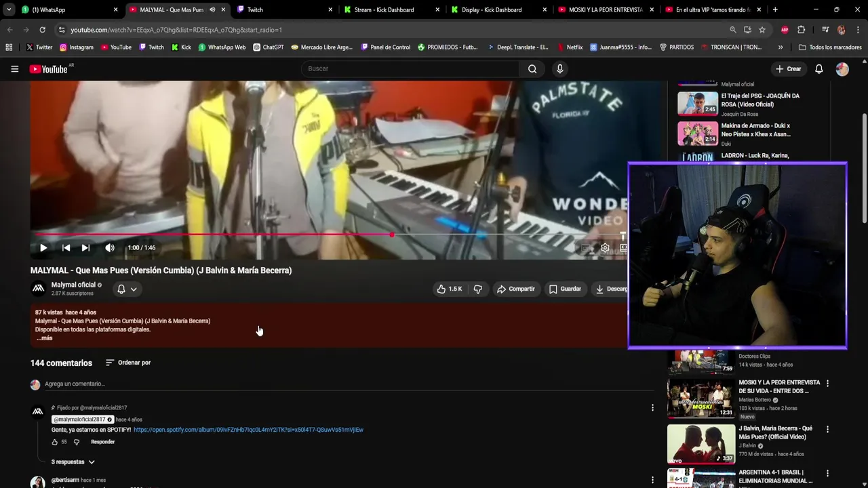The height and width of the screenshot is (488, 868).
Task: Open Twitter bookmark
Action: (39, 47)
